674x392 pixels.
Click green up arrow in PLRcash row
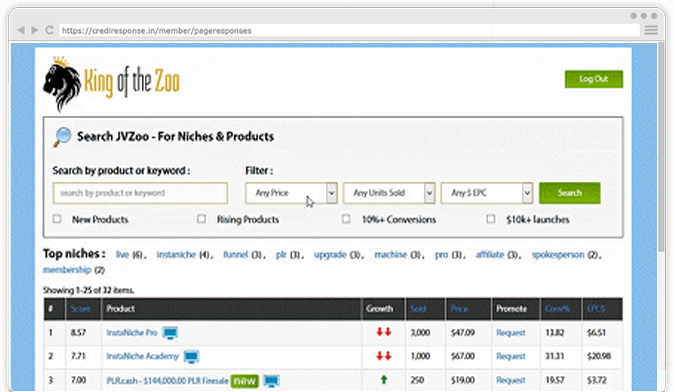click(384, 380)
